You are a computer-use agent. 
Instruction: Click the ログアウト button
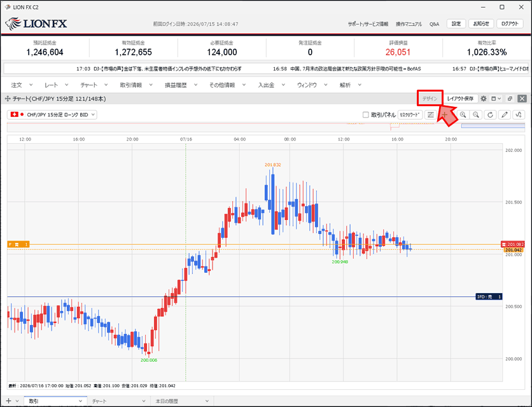pos(510,24)
